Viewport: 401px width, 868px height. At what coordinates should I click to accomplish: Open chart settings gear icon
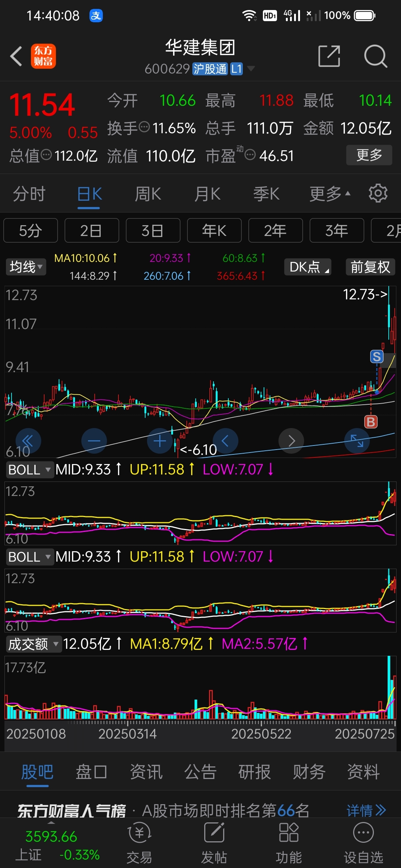tap(378, 193)
